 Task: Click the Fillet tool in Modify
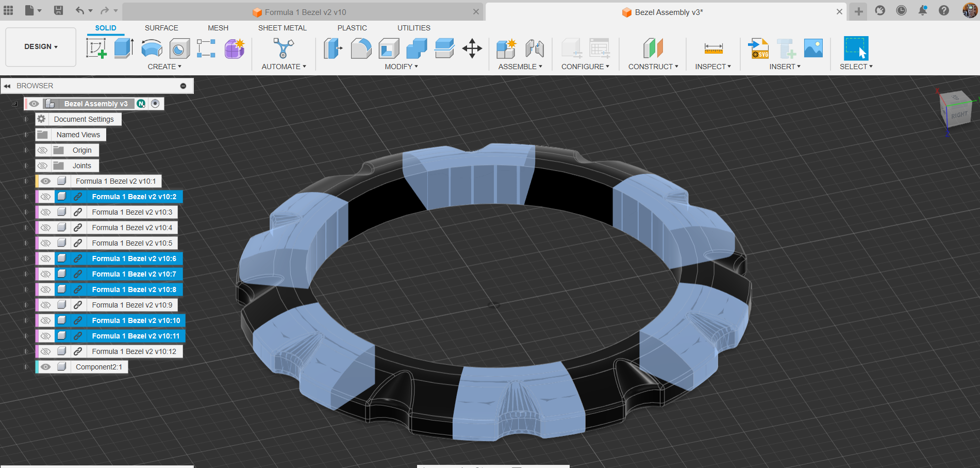coord(361,49)
